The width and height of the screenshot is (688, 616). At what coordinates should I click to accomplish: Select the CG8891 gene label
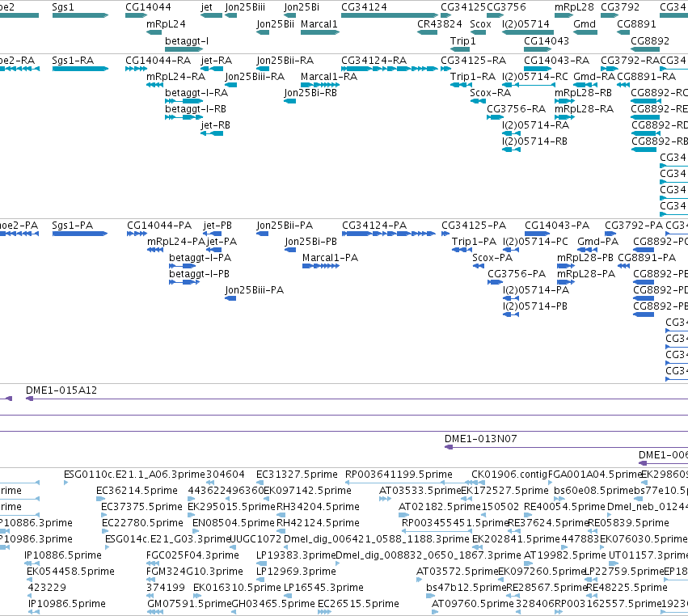tap(637, 24)
